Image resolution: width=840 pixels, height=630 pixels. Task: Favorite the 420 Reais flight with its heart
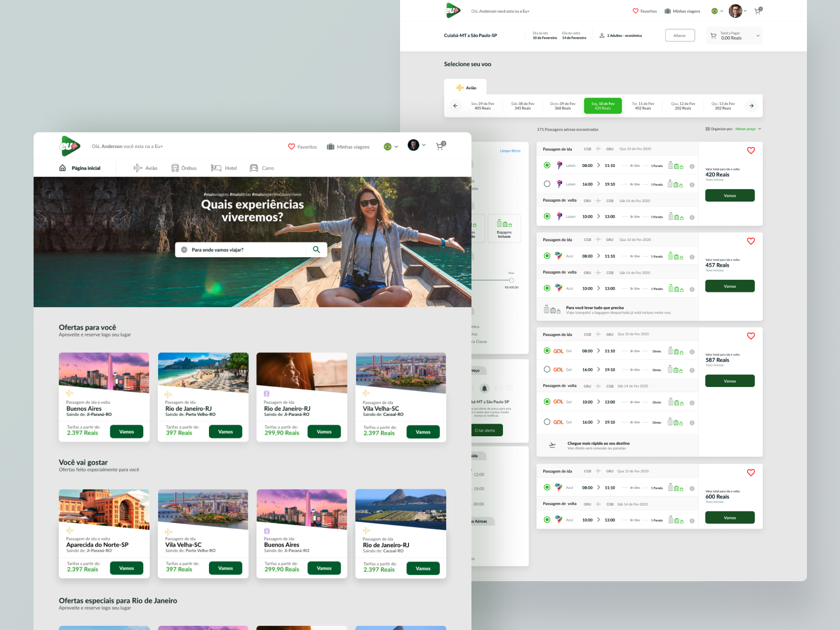(751, 151)
